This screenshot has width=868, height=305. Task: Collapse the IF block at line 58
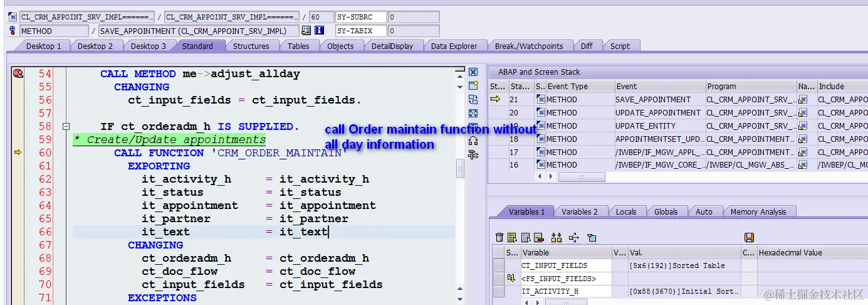[x=66, y=126]
